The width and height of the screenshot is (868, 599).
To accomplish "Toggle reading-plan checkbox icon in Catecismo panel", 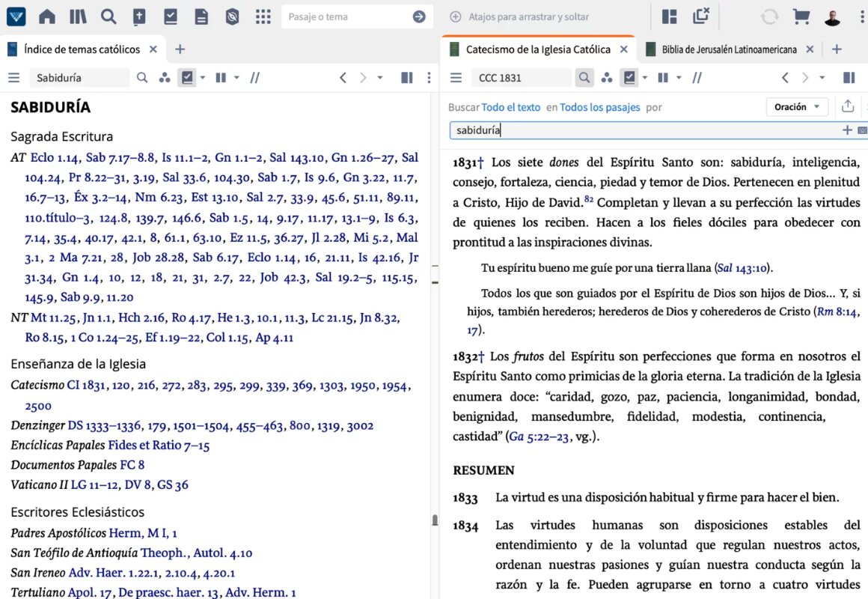I will (629, 78).
